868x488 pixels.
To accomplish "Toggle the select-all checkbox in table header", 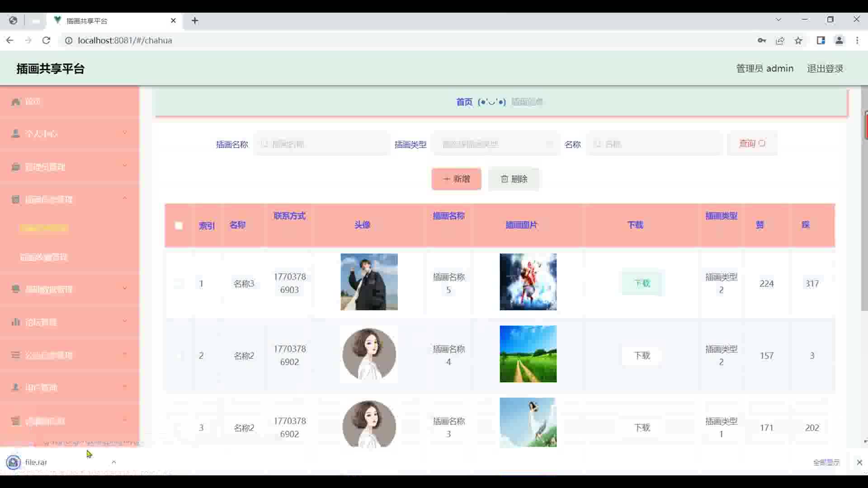I will pos(179,225).
